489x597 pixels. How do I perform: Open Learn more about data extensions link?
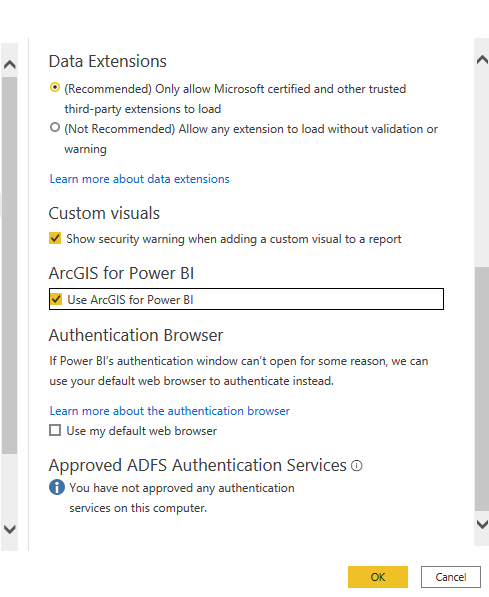tap(140, 179)
